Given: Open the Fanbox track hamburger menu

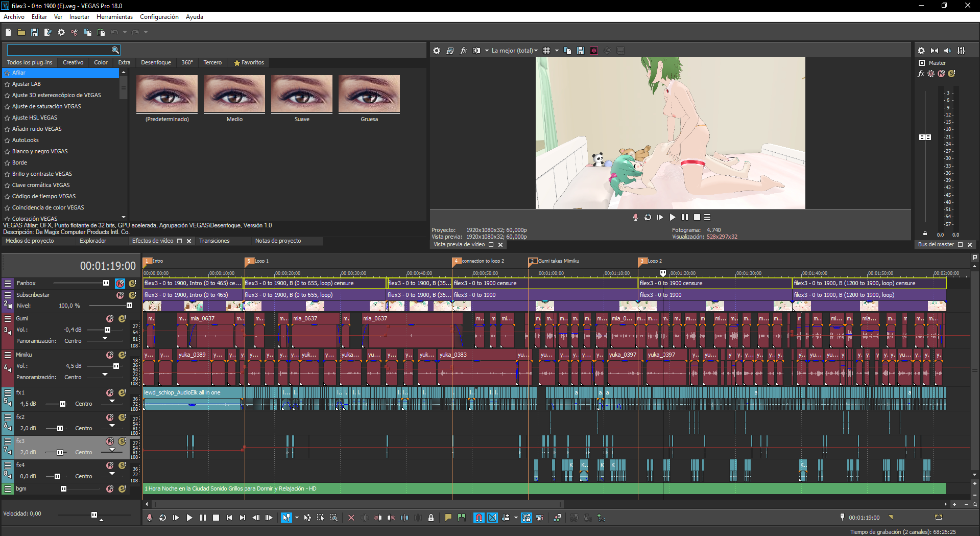Looking at the screenshot, I should (x=8, y=283).
